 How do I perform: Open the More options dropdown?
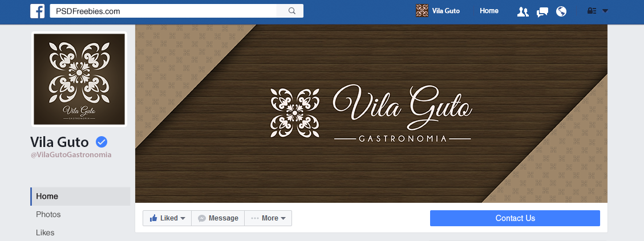[x=268, y=218]
